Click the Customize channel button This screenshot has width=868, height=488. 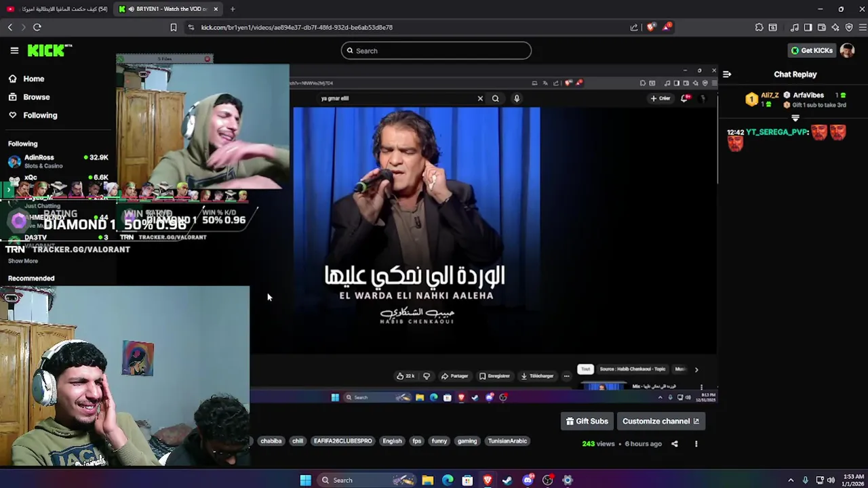click(660, 421)
